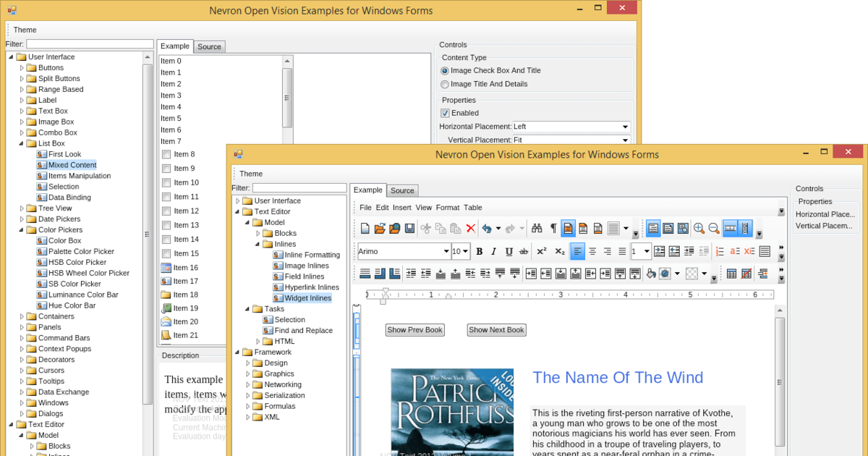
Task: Open the File menu in text editor
Action: [x=365, y=208]
